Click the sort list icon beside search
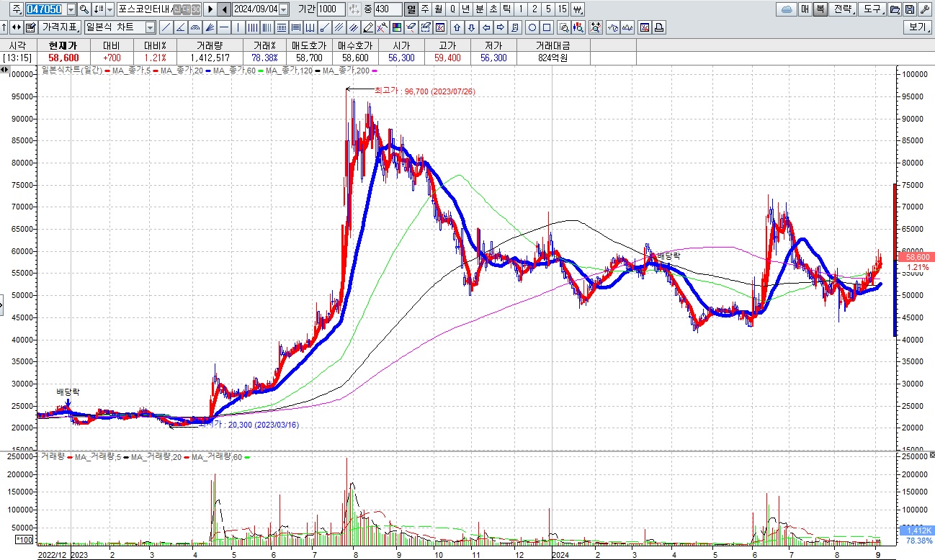 coord(99,9)
